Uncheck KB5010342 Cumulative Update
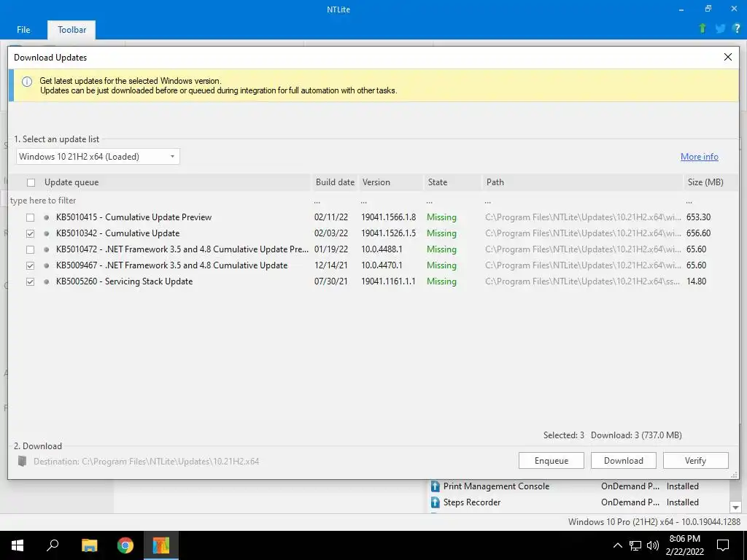747x560 pixels. click(30, 234)
